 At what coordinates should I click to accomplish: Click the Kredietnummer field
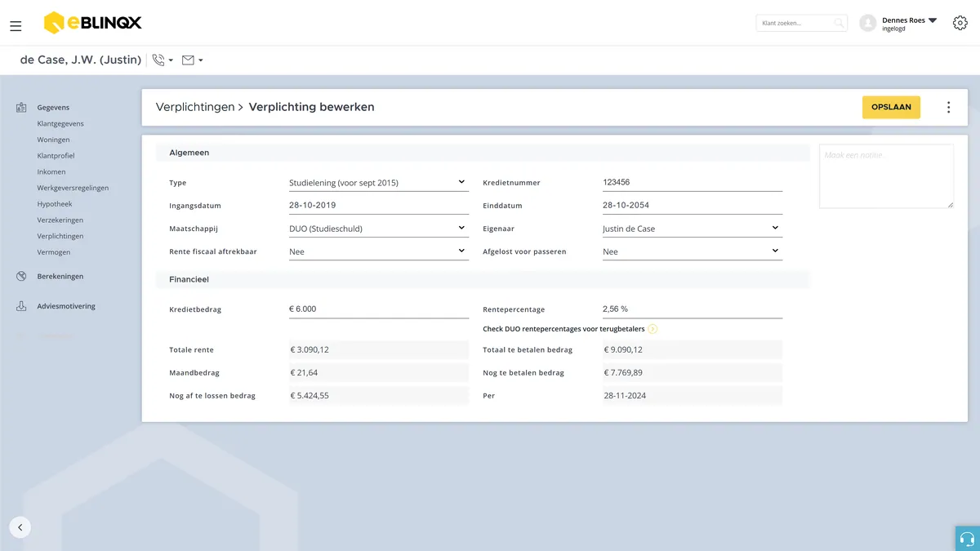coord(692,183)
